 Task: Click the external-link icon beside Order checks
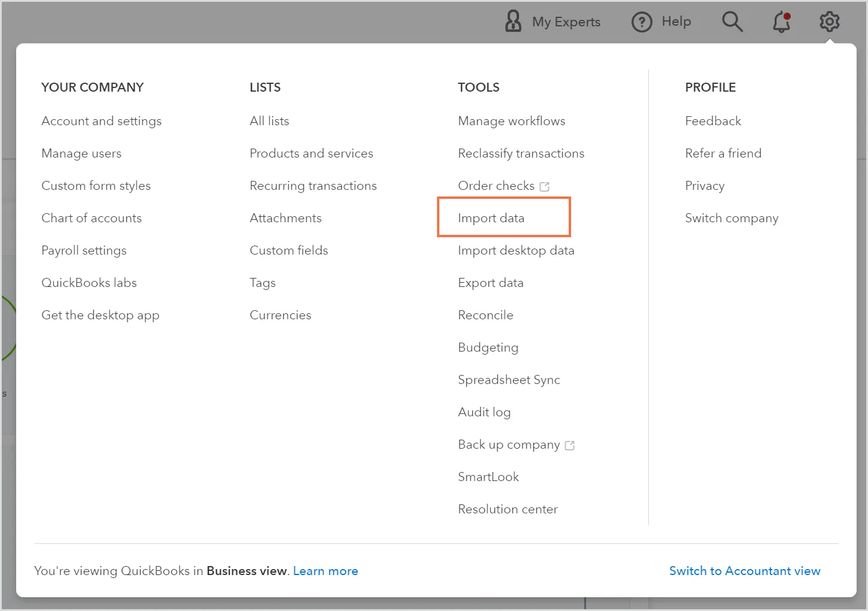(544, 186)
